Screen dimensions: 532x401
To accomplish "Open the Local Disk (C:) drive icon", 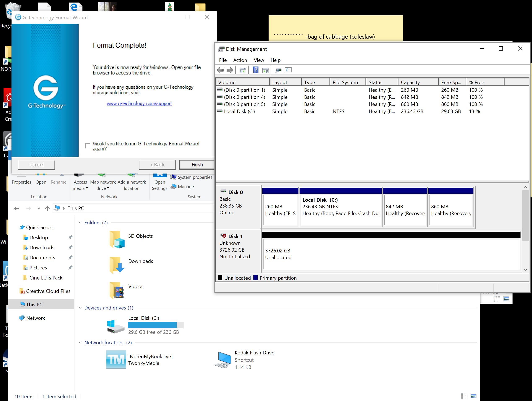I will [116, 326].
